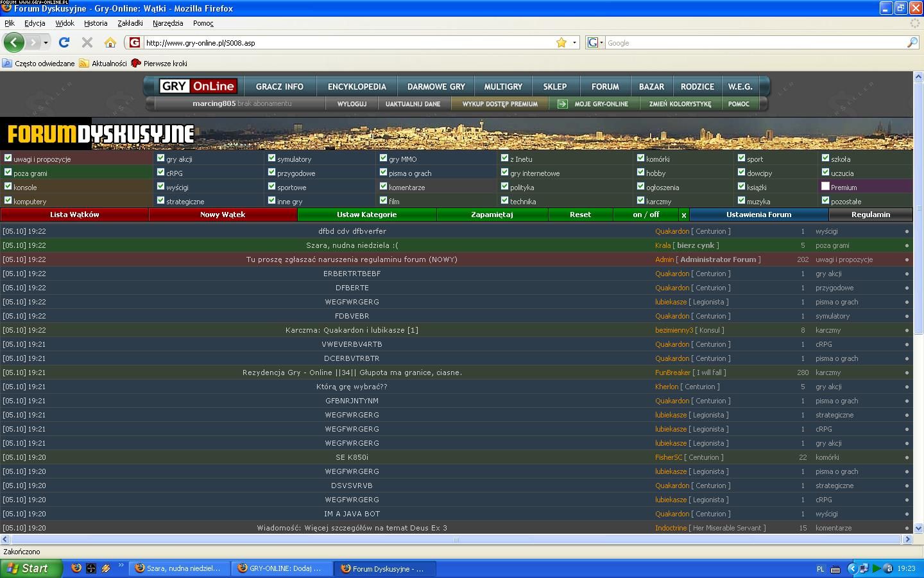The width and height of the screenshot is (924, 578).
Task: Open the Plik menu
Action: tap(10, 23)
